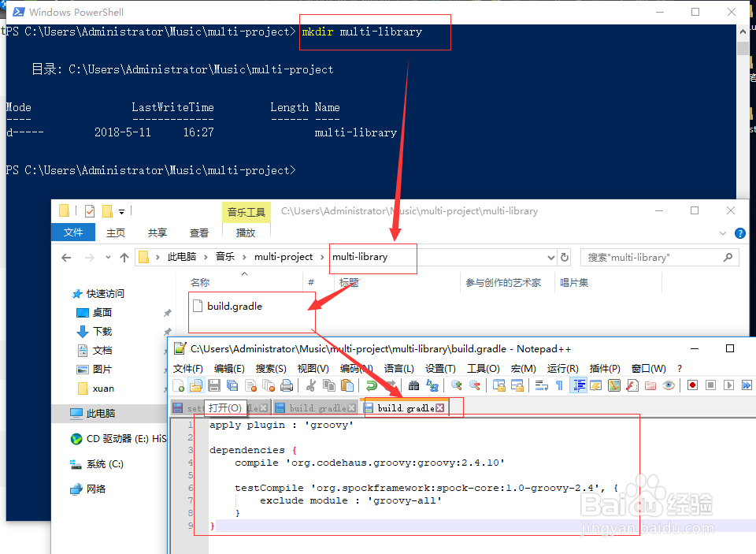Toggle the Function List icon
Viewport: 756px width, 554px height.
(x=632, y=385)
